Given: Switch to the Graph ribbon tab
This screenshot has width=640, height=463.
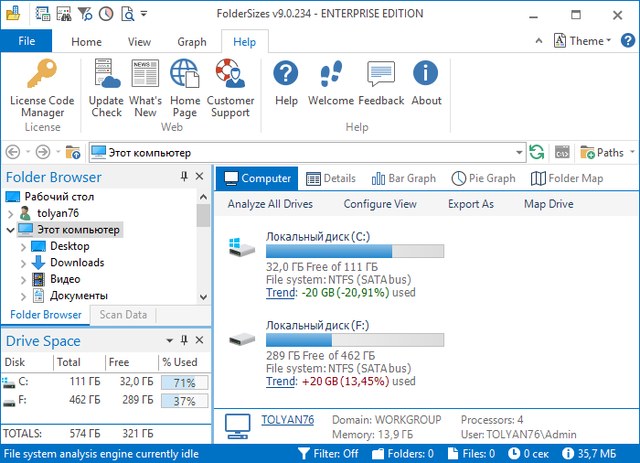Looking at the screenshot, I should pyautogui.click(x=191, y=42).
